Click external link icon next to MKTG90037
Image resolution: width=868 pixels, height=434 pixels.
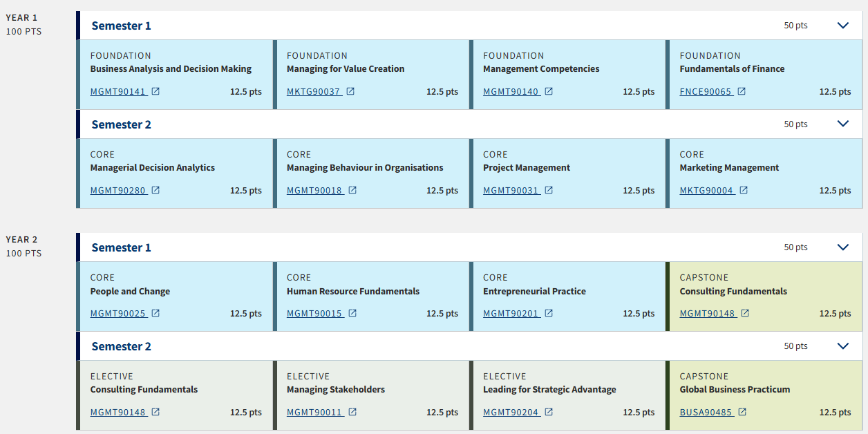tap(350, 91)
